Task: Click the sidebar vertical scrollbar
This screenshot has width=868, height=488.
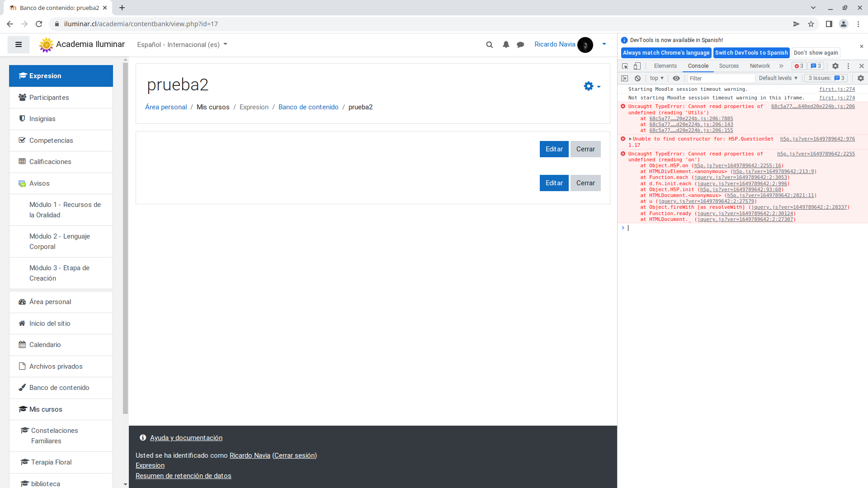Action: coord(125,239)
